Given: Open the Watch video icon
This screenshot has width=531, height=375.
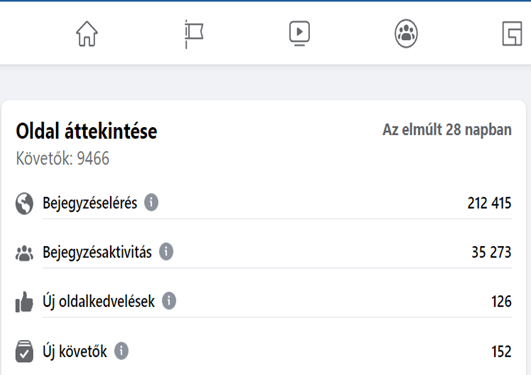Looking at the screenshot, I should click(x=299, y=33).
